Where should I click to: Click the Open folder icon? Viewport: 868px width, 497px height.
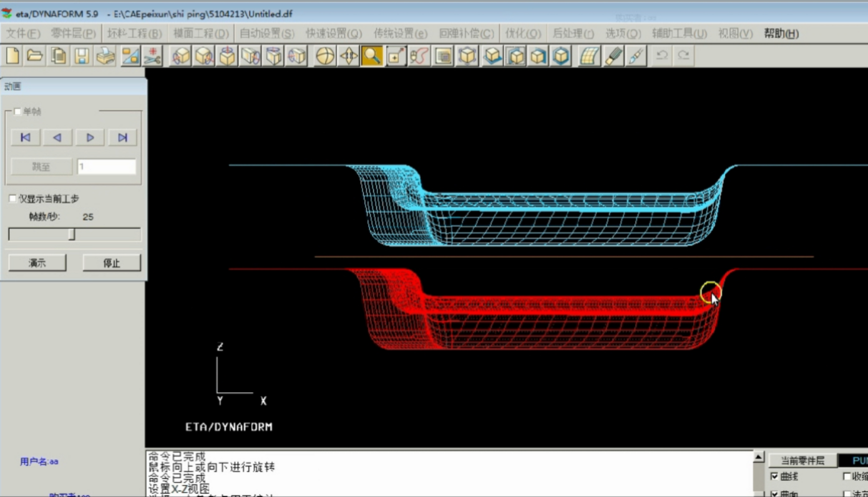35,56
